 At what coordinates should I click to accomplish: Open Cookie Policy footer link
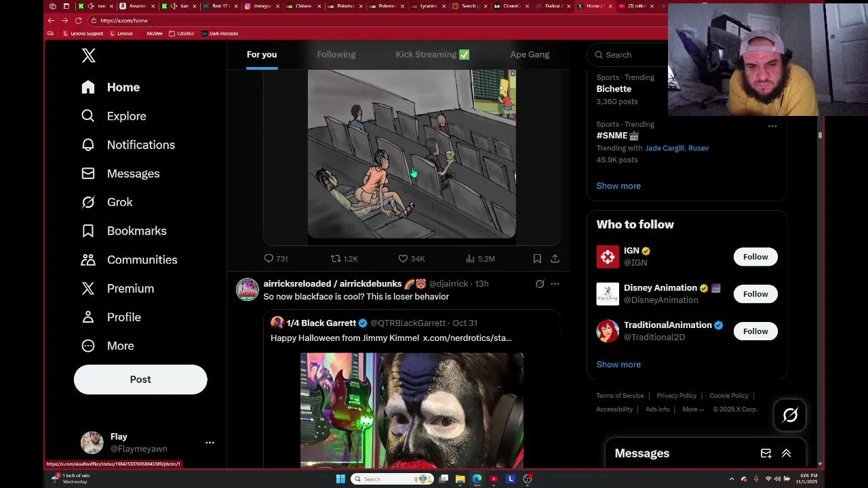click(x=729, y=396)
